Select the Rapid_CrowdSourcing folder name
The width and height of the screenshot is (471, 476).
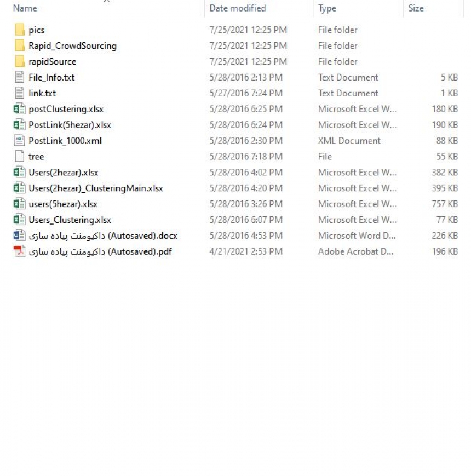(x=72, y=46)
